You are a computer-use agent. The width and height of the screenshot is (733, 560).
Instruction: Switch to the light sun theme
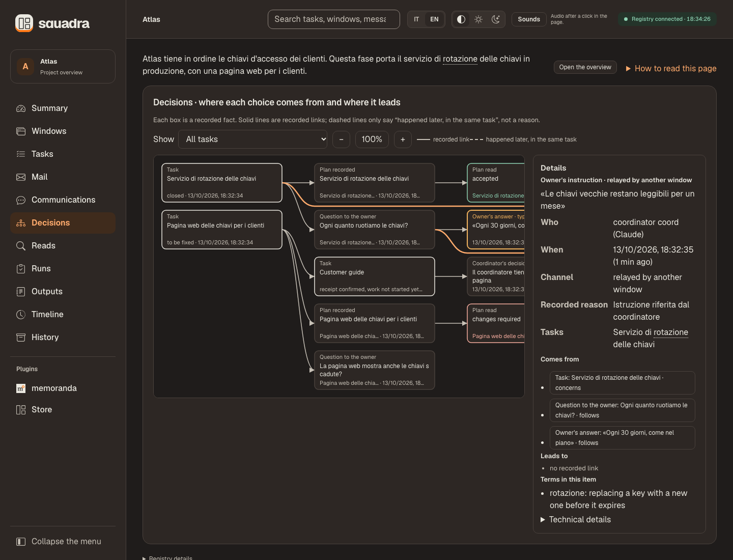point(478,19)
